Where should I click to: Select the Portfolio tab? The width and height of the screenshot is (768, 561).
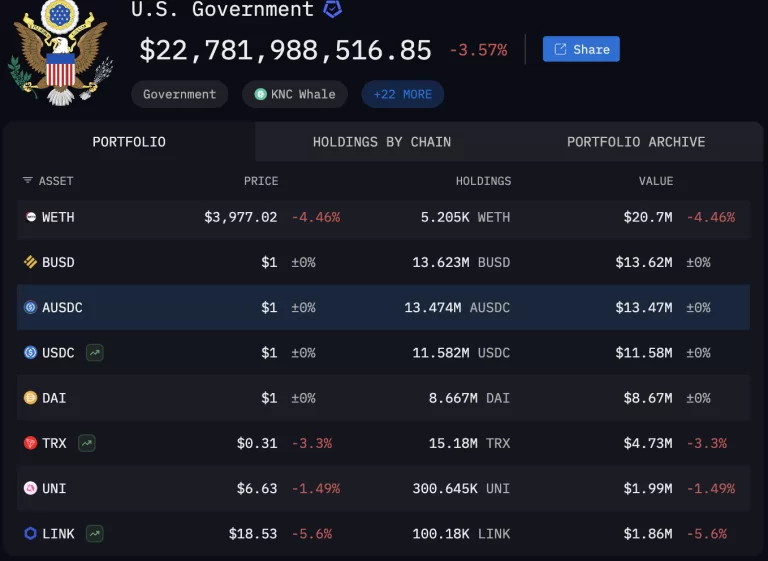tap(129, 142)
